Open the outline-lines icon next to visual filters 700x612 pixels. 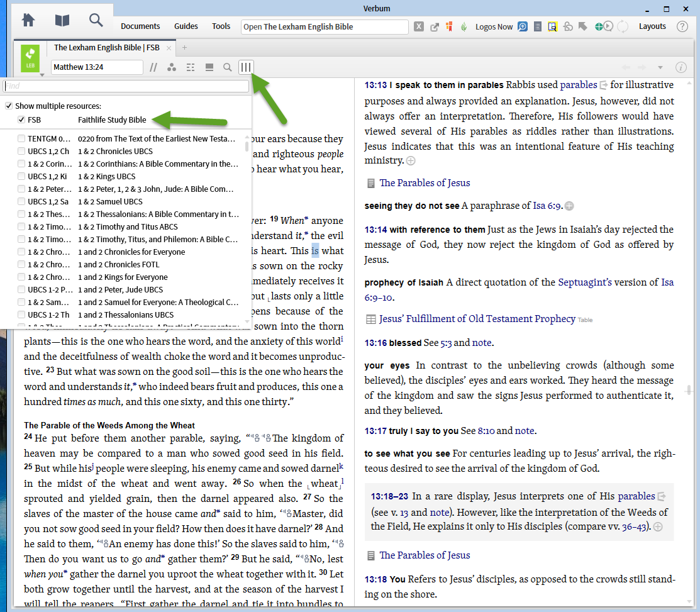tap(191, 67)
